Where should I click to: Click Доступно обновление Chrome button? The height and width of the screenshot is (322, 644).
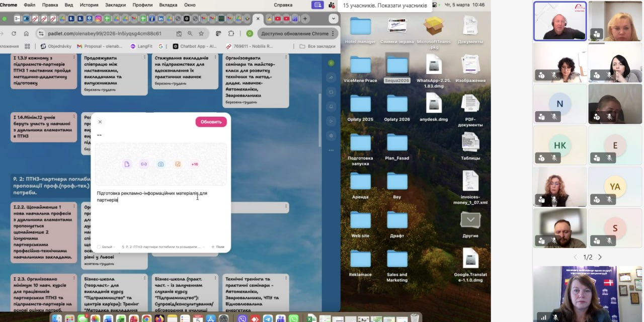pos(295,34)
